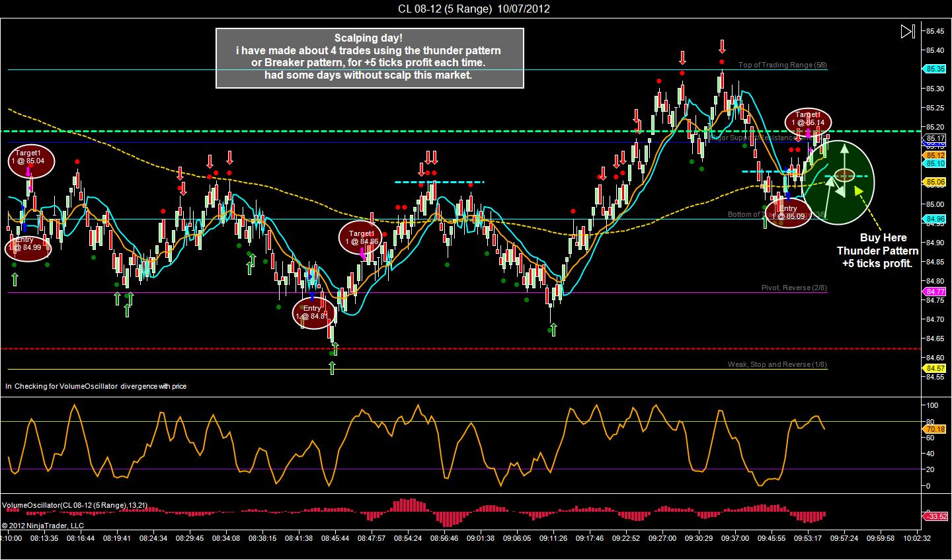
Task: Click the Entry 1 @ 84.99 marker
Action: 28,247
